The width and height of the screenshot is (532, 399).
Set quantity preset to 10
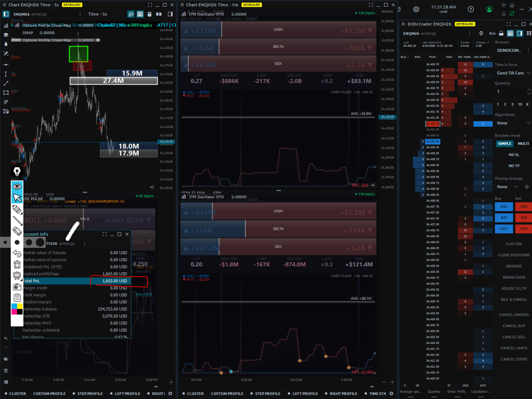pyautogui.click(x=520, y=104)
